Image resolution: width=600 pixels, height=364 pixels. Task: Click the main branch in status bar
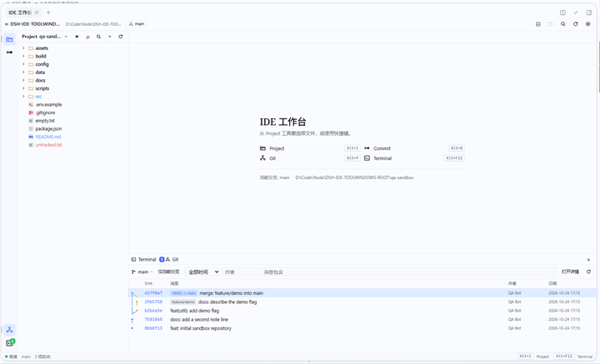click(x=26, y=357)
